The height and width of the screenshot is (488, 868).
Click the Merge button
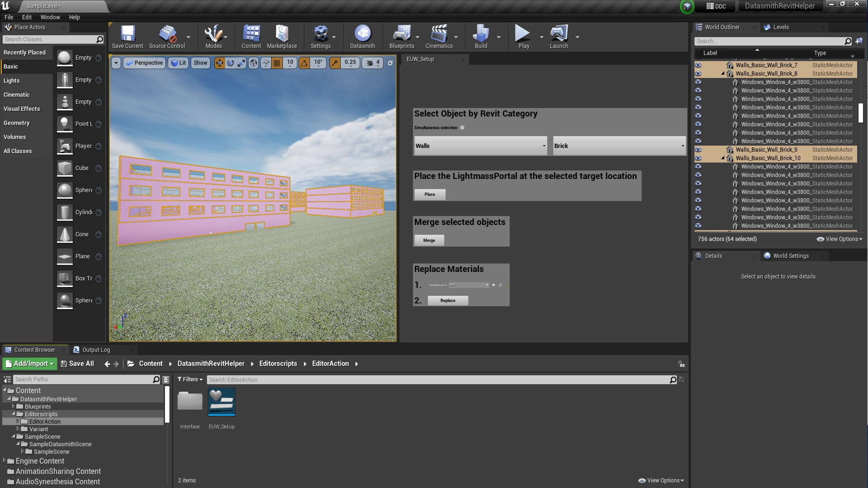pyautogui.click(x=429, y=240)
